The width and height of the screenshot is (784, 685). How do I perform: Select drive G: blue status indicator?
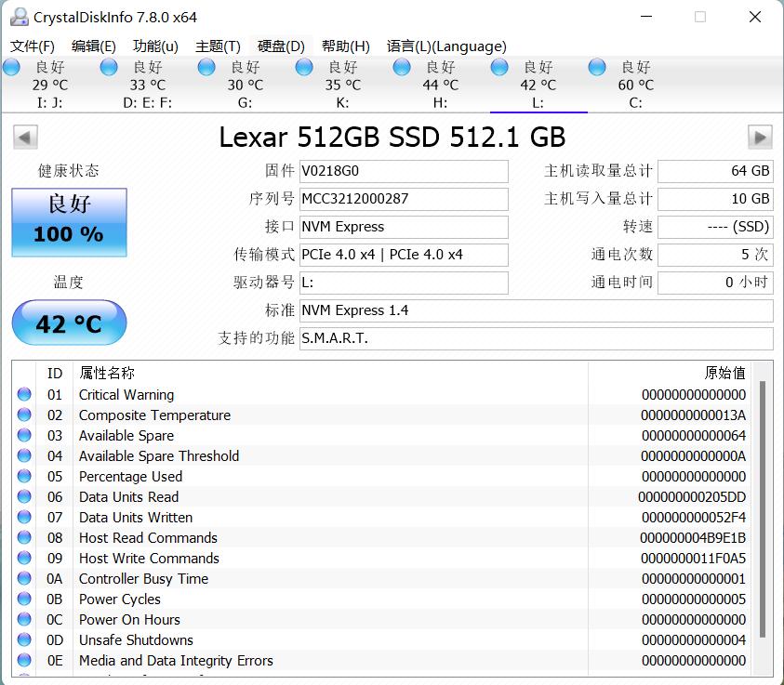coord(206,67)
